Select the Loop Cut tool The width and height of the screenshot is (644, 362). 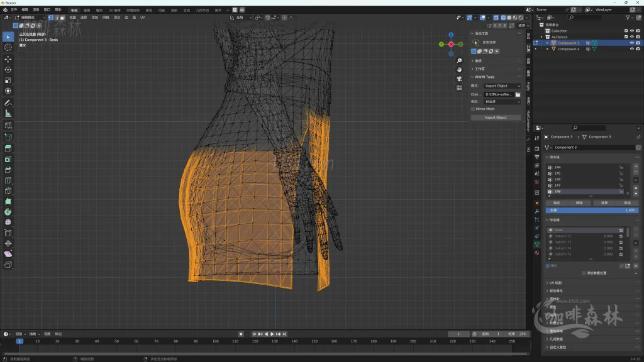click(x=8, y=180)
